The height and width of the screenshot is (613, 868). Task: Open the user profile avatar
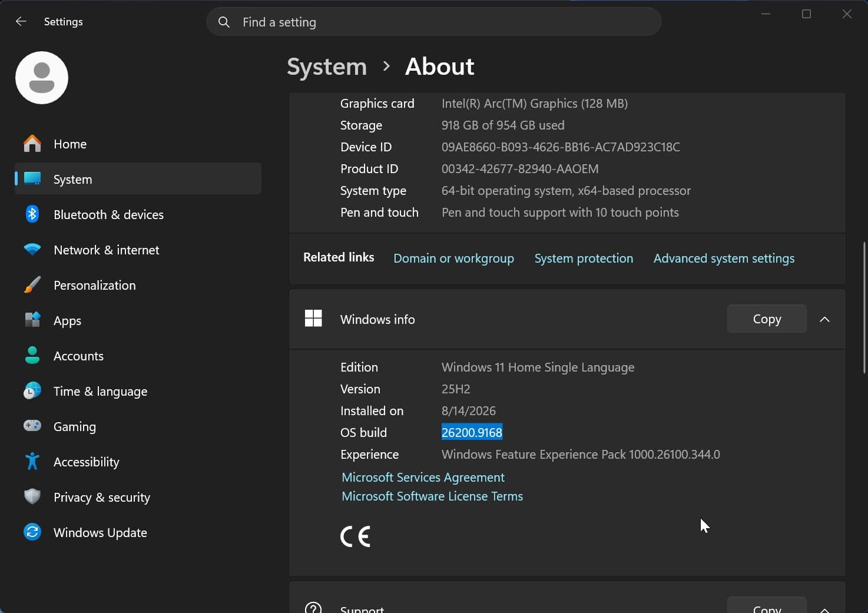point(42,78)
